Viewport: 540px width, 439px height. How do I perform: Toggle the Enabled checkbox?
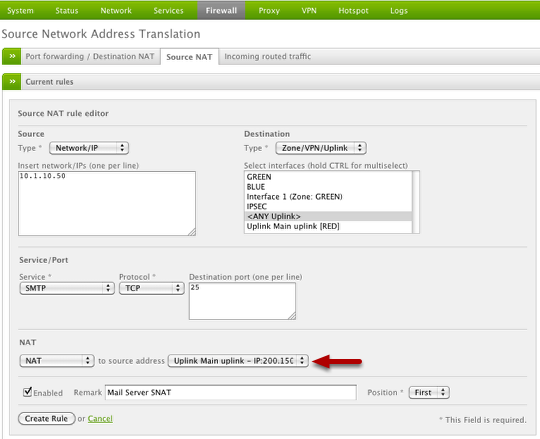(x=28, y=392)
